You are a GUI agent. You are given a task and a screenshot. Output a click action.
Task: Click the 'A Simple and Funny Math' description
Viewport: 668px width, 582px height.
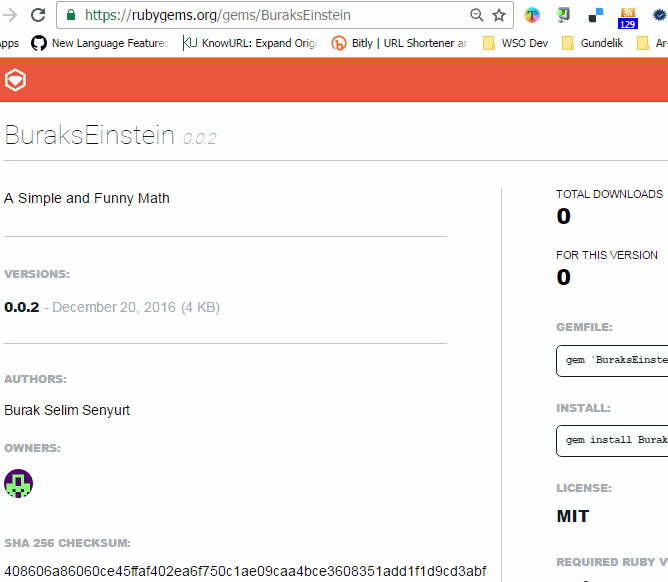pos(87,198)
